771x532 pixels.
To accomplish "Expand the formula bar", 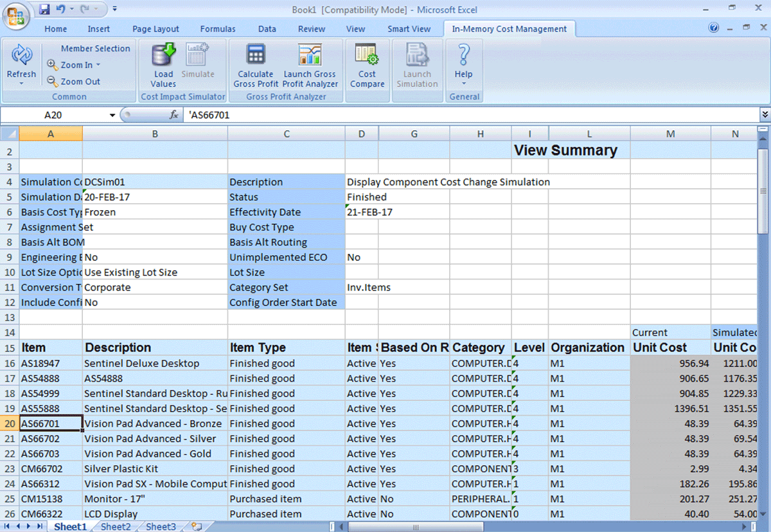I will pyautogui.click(x=765, y=115).
